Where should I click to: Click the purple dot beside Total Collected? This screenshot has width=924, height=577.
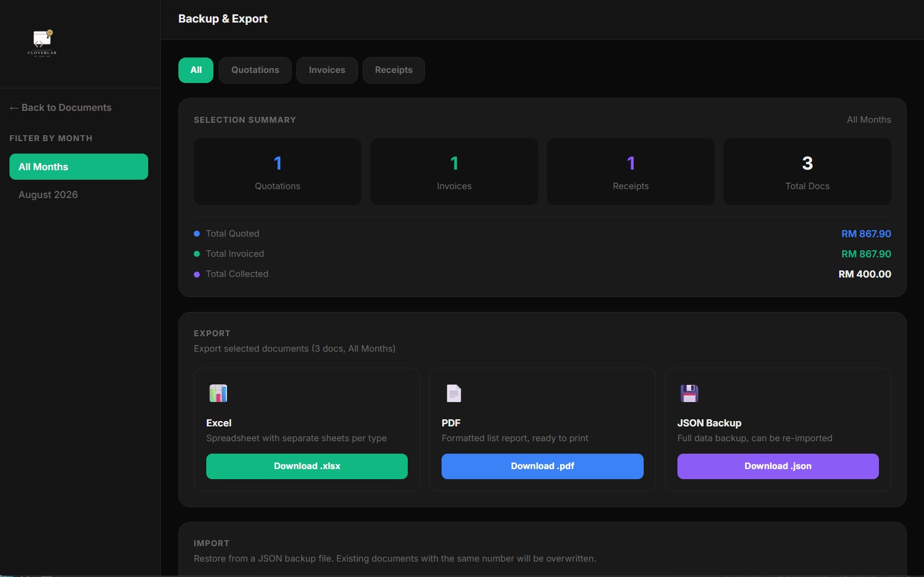197,274
